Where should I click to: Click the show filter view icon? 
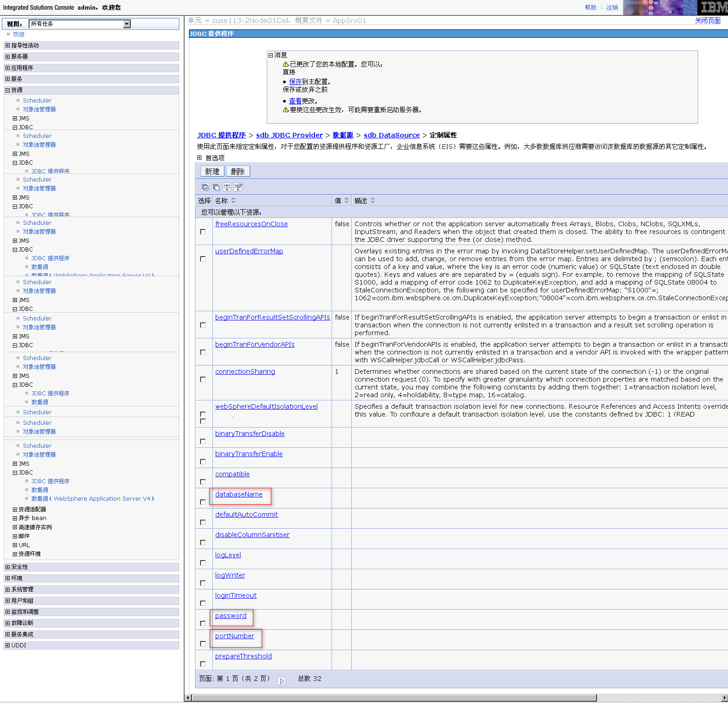227,187
